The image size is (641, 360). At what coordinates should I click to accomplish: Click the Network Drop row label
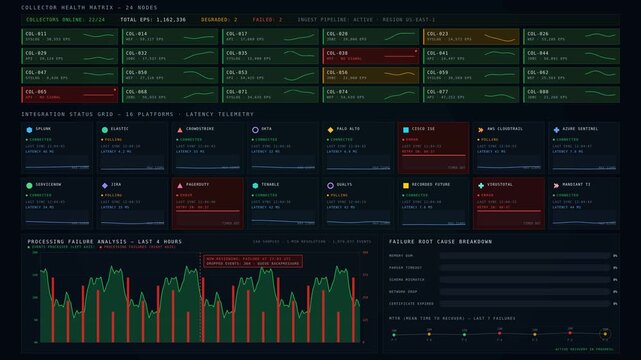coord(403,292)
